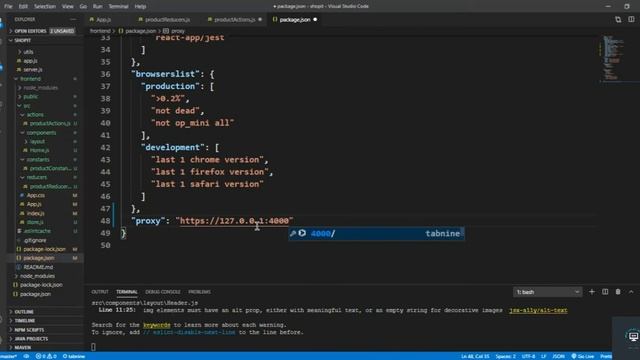The width and height of the screenshot is (640, 360).
Task: Open errors and warnings count in status bar
Action: coord(46,356)
